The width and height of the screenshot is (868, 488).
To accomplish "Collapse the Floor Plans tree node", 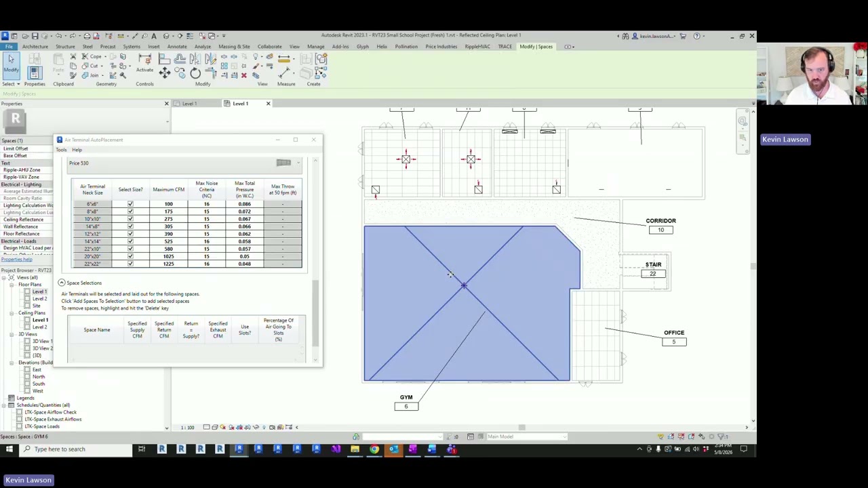I will point(13,285).
